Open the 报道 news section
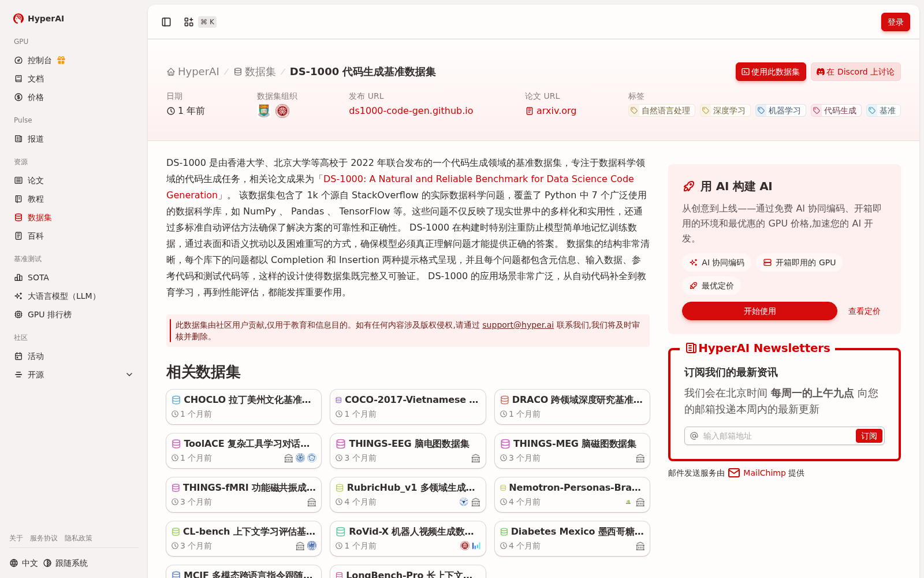Image resolution: width=924 pixels, height=578 pixels. point(74,139)
